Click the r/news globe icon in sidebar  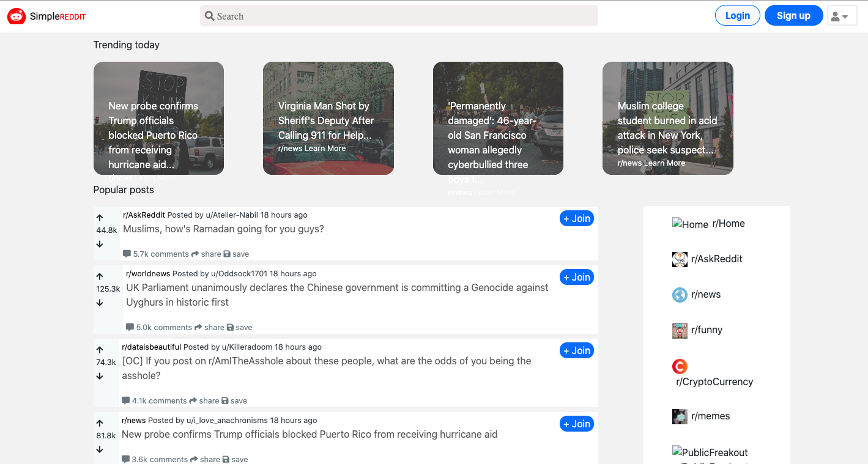click(x=680, y=295)
